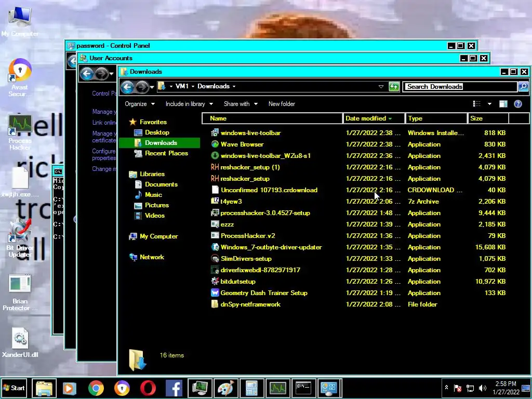Select Desktop in Favorites
Viewport: 532px width, 399px height.
(x=152, y=132)
